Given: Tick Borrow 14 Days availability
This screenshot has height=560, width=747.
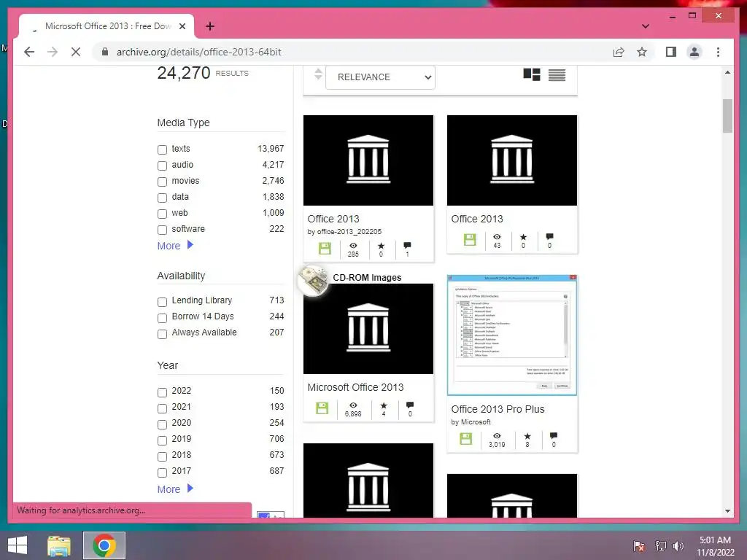Looking at the screenshot, I should (162, 318).
